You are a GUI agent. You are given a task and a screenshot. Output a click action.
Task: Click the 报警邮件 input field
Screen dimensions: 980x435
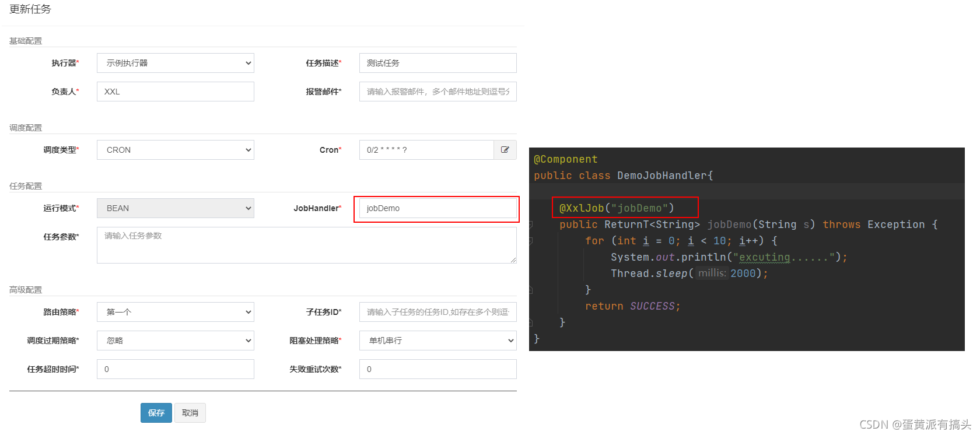point(438,92)
